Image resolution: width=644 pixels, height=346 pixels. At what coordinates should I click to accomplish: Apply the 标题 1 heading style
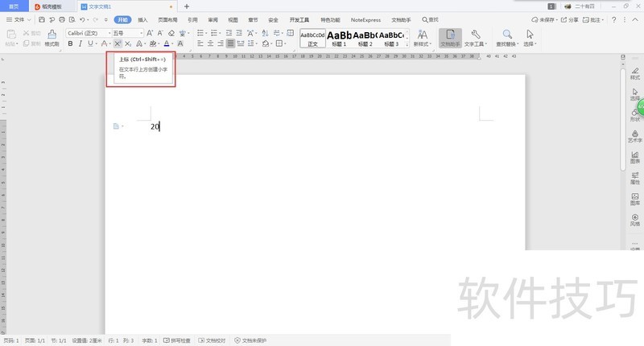(339, 38)
